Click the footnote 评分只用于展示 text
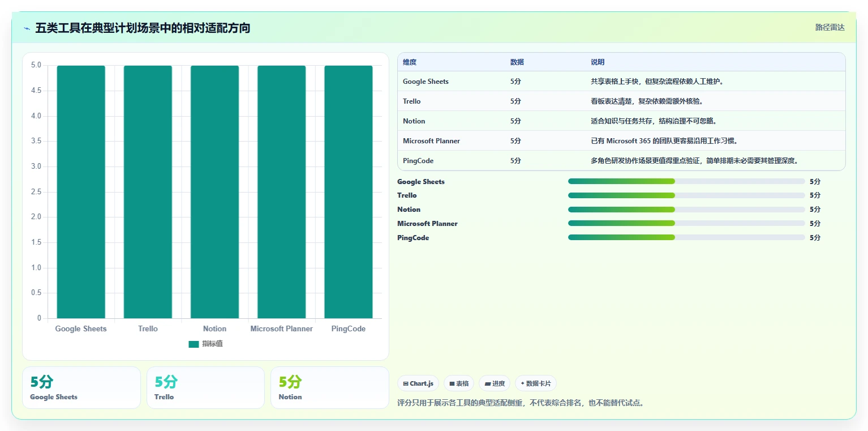This screenshot has height=431, width=868. click(x=521, y=403)
